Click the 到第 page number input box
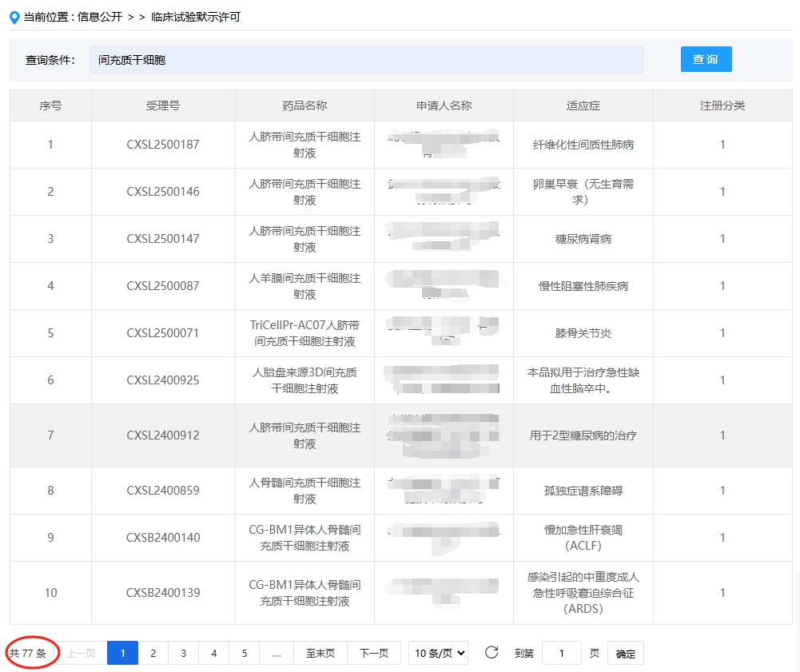This screenshot has width=800, height=672. [561, 653]
